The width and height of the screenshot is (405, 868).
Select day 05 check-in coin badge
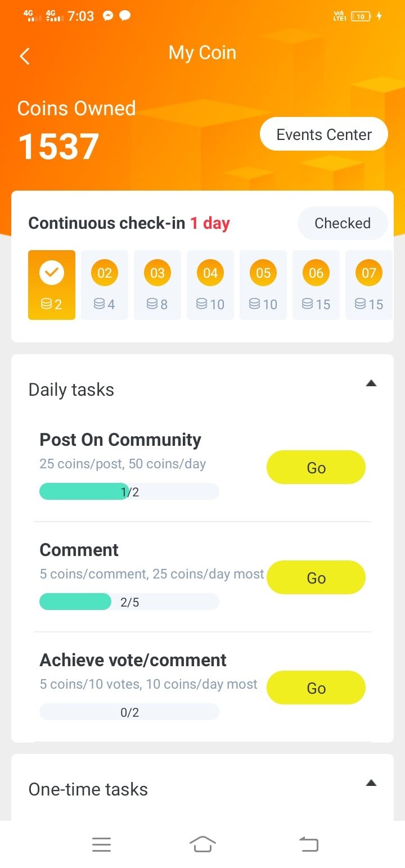[x=263, y=273]
